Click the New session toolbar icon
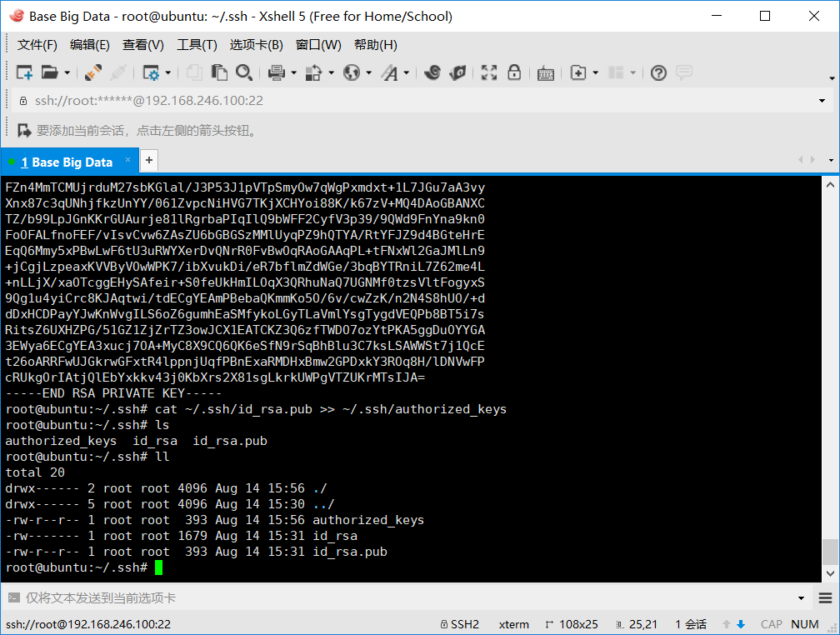 (x=25, y=72)
